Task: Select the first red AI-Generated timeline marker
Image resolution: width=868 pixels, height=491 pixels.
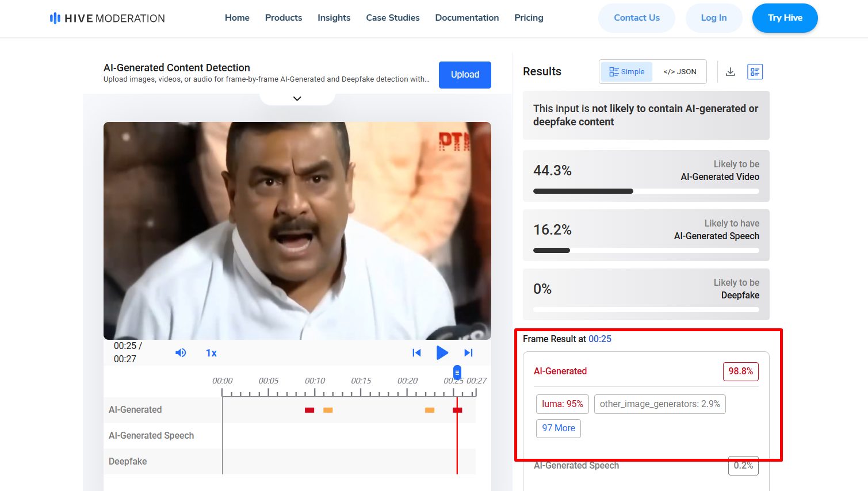Action: coord(309,410)
